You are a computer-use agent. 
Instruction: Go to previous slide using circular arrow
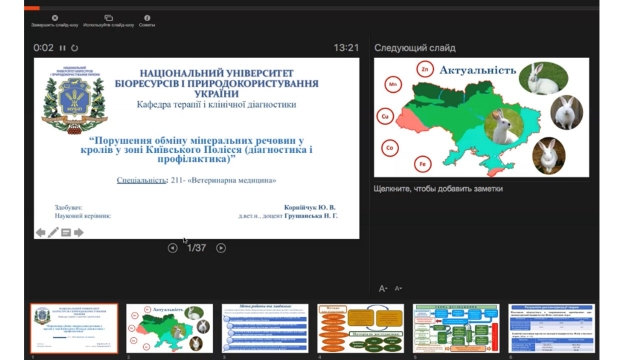(x=173, y=248)
